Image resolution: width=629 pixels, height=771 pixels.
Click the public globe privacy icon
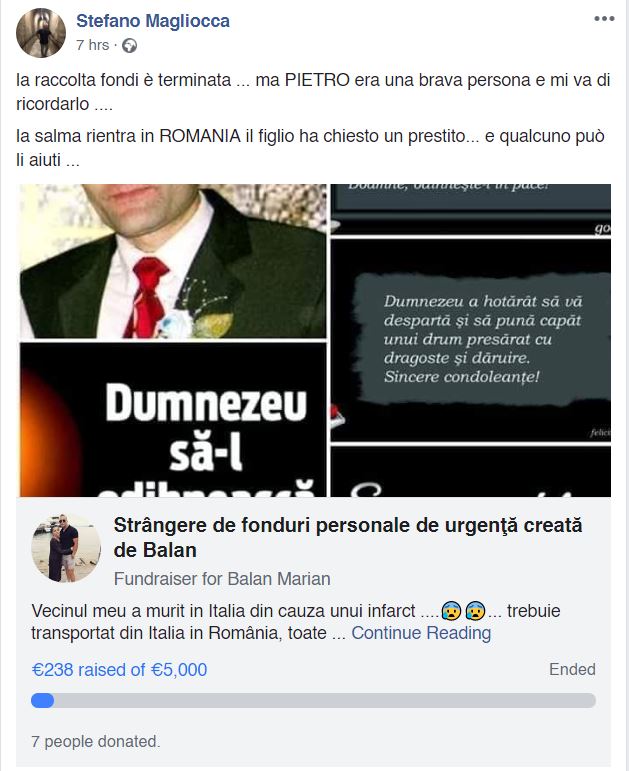point(129,45)
